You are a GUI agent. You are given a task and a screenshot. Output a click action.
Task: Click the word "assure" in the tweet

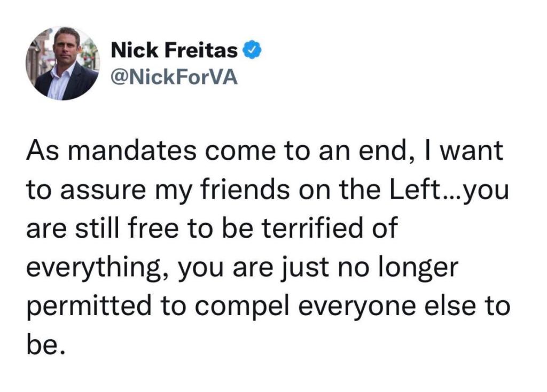click(98, 191)
